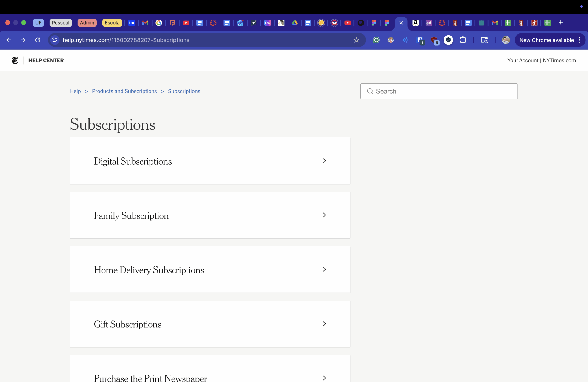Expand the Gift Subscriptions chevron
The width and height of the screenshot is (588, 382).
[324, 323]
